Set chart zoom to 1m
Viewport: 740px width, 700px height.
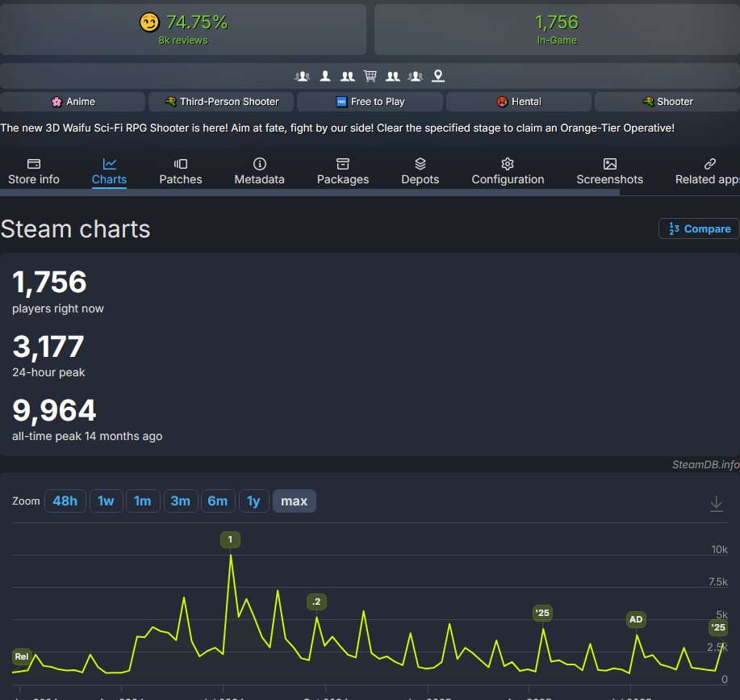pyautogui.click(x=142, y=501)
